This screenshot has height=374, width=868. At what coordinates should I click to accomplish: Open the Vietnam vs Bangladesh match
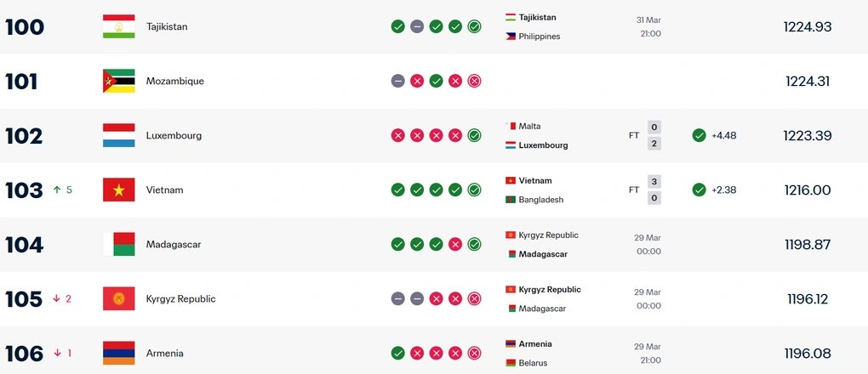pos(583,190)
